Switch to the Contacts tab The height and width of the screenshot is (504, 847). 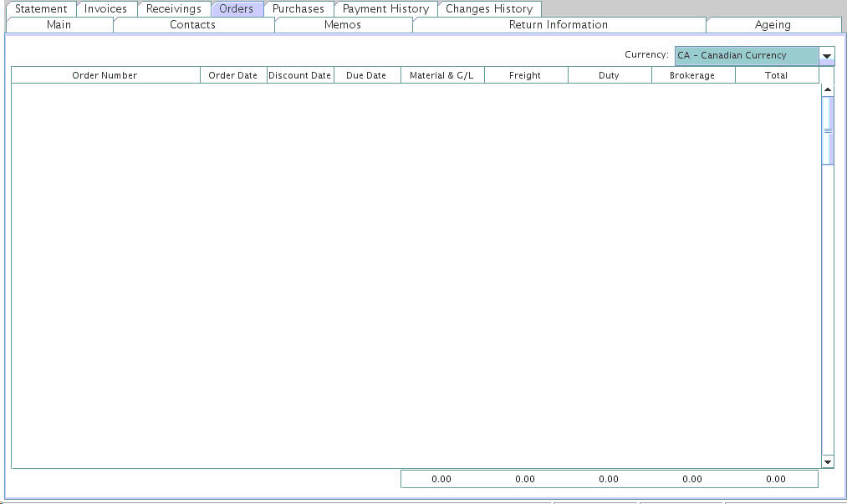(x=193, y=25)
